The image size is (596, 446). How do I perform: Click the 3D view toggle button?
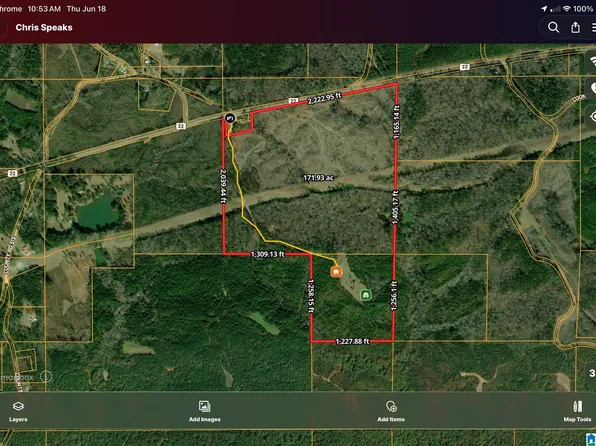tap(591, 373)
